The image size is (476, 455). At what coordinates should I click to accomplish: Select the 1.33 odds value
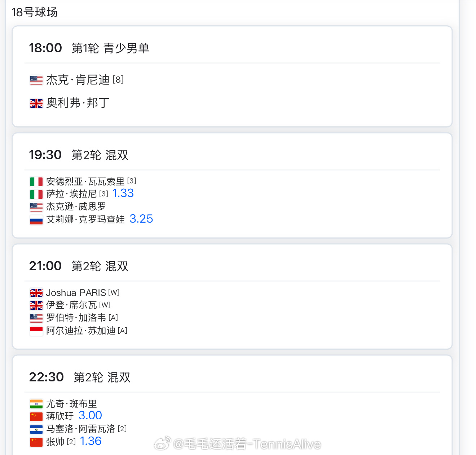pos(123,193)
